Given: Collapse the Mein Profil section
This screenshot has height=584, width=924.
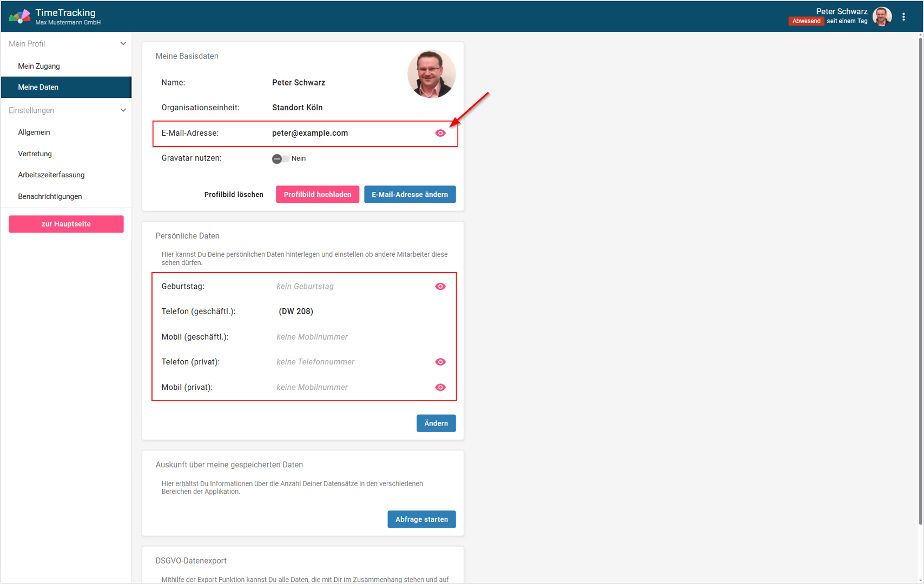Looking at the screenshot, I should tap(123, 44).
